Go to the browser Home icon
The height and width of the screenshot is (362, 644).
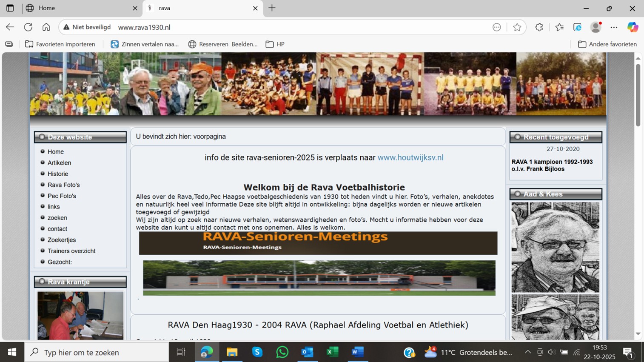tap(46, 27)
